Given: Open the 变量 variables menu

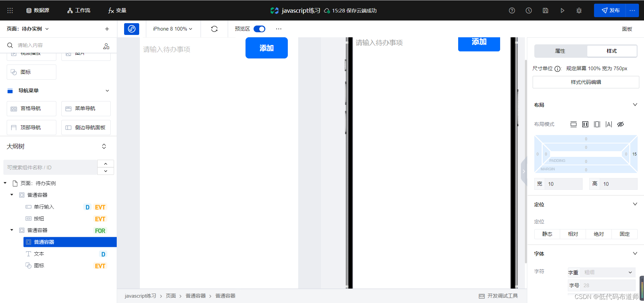Looking at the screenshot, I should click(117, 10).
